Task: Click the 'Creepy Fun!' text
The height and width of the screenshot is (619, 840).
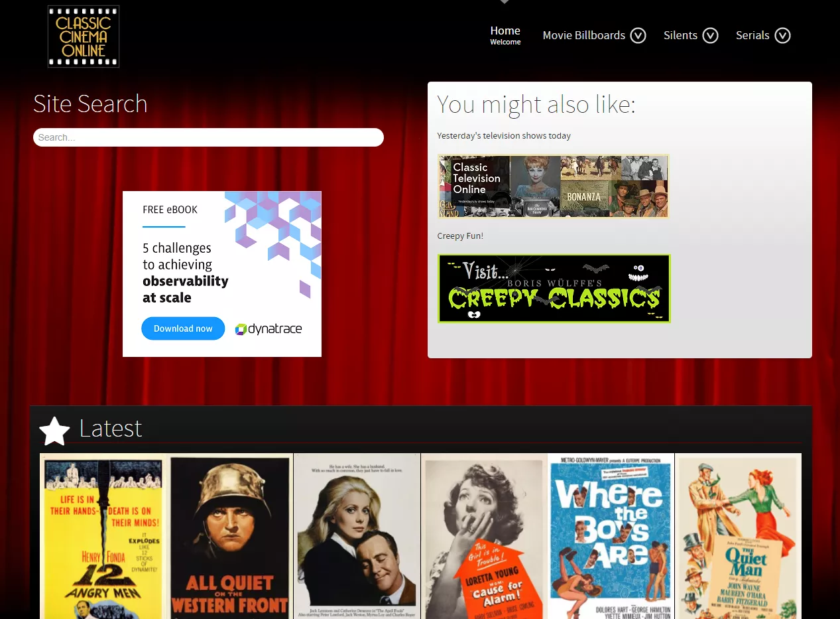Action: click(460, 236)
